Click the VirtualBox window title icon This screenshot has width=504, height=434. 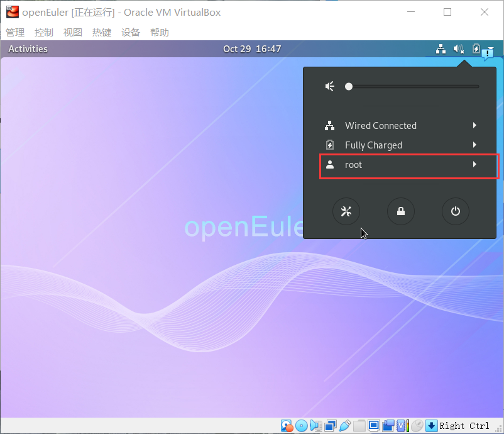[x=13, y=12]
